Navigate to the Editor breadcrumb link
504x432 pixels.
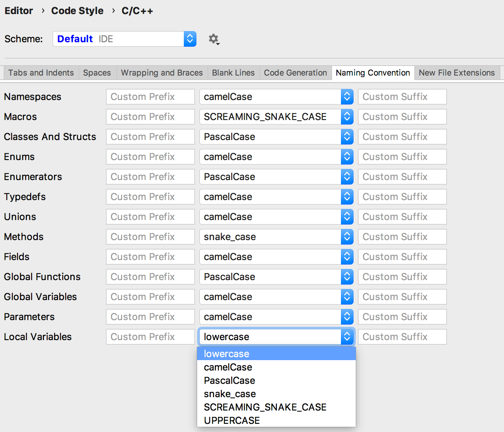(x=19, y=11)
